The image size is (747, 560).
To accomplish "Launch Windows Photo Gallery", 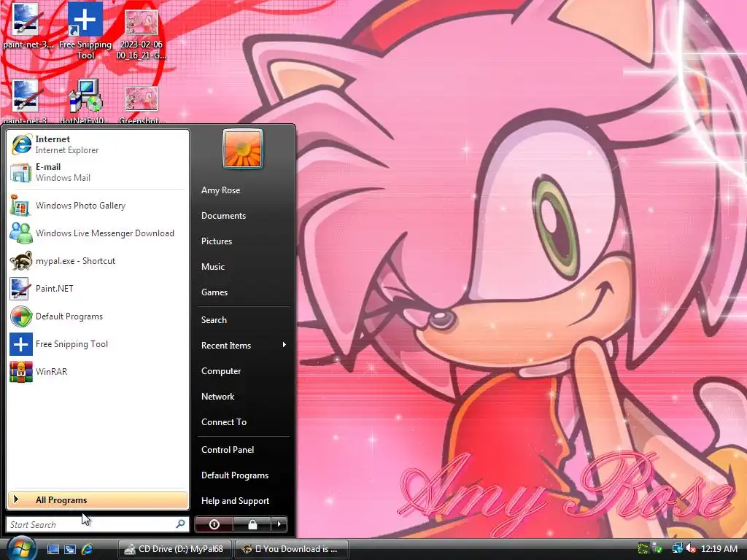I will (98, 206).
